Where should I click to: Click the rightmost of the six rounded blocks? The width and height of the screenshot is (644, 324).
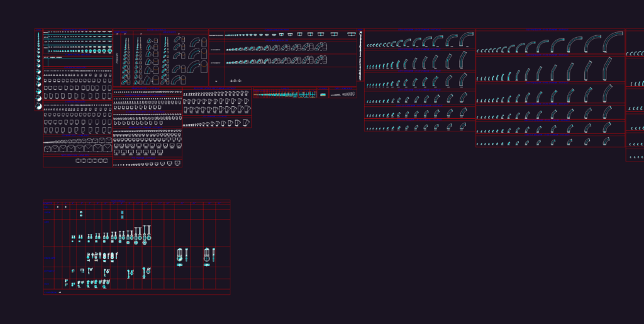point(105,160)
